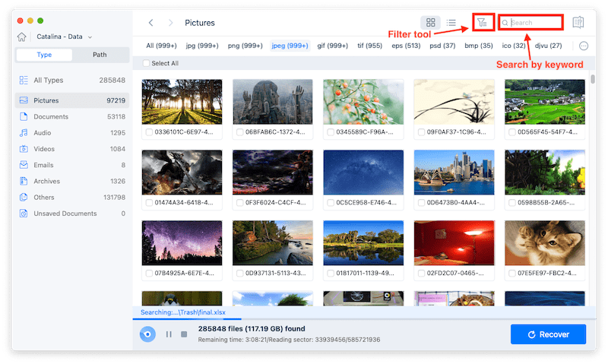This screenshot has width=608, height=364.
Task: Stop the scan
Action: coord(184,334)
